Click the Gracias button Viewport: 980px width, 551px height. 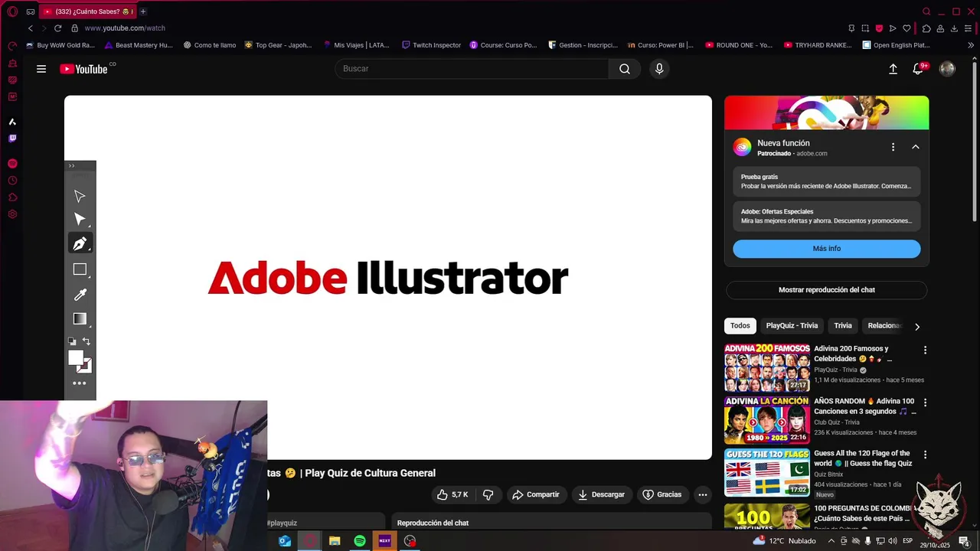(661, 494)
